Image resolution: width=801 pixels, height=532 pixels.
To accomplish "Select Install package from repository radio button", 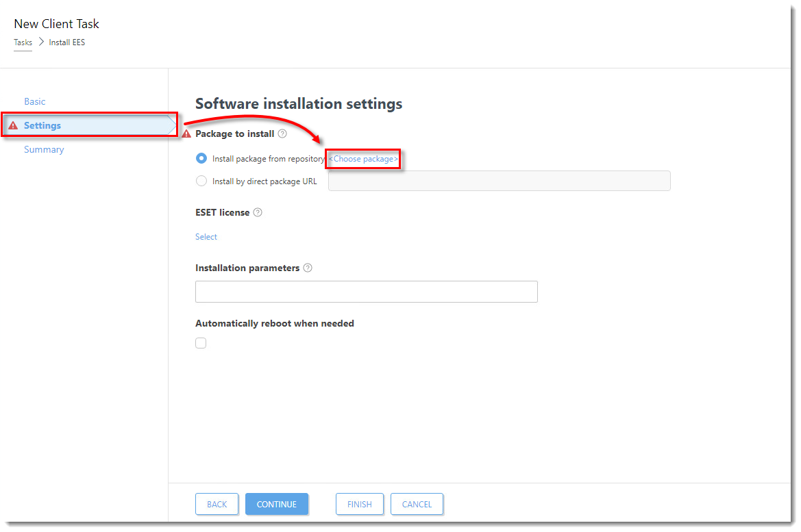I will (x=201, y=159).
